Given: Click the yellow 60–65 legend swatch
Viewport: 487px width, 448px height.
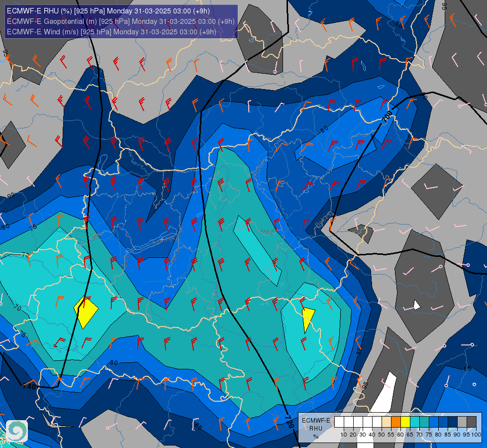Looking at the screenshot, I should 405,422.
